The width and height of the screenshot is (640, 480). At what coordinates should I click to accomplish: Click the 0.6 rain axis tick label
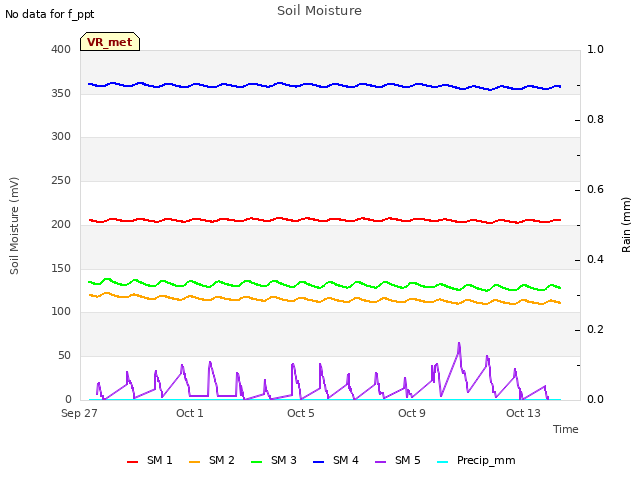click(595, 190)
